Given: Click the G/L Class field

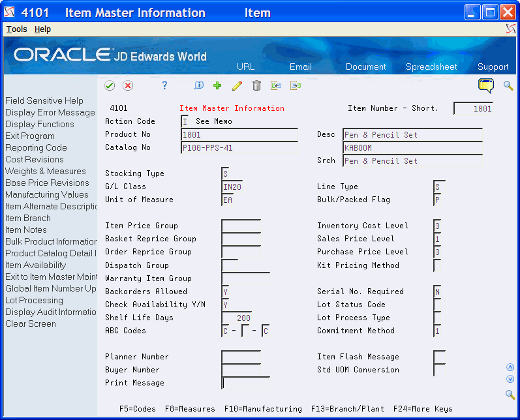Looking at the screenshot, I should click(x=232, y=187).
